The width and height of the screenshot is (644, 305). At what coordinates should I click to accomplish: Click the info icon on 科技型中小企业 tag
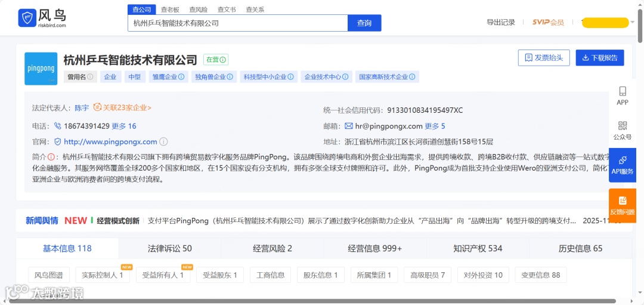click(291, 77)
